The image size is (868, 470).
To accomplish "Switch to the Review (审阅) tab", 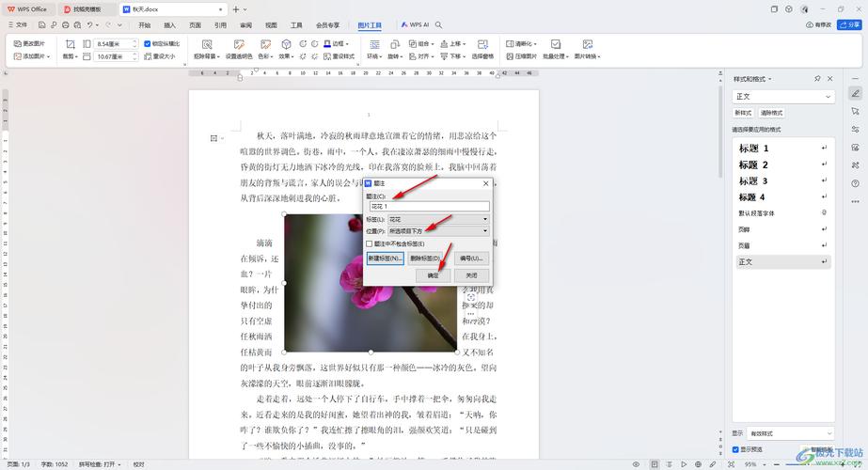I will tap(245, 25).
